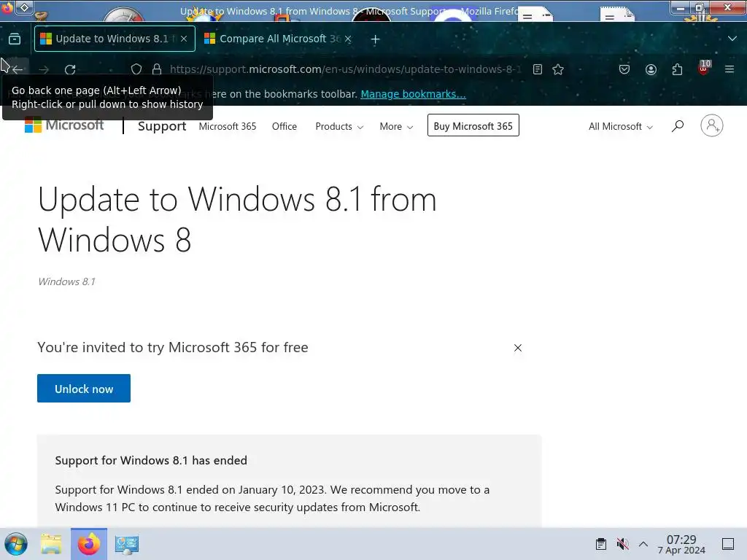Viewport: 747px width, 560px height.
Task: Open the Office nav item
Action: tap(285, 127)
